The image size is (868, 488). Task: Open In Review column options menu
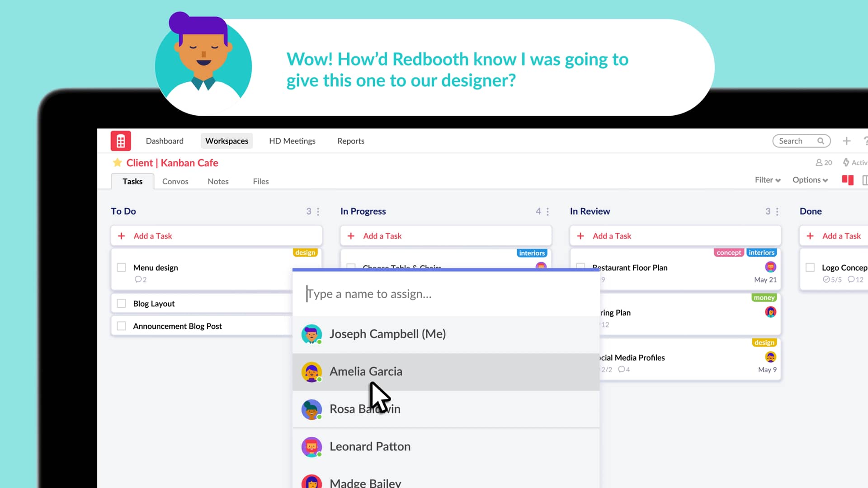[777, 211]
